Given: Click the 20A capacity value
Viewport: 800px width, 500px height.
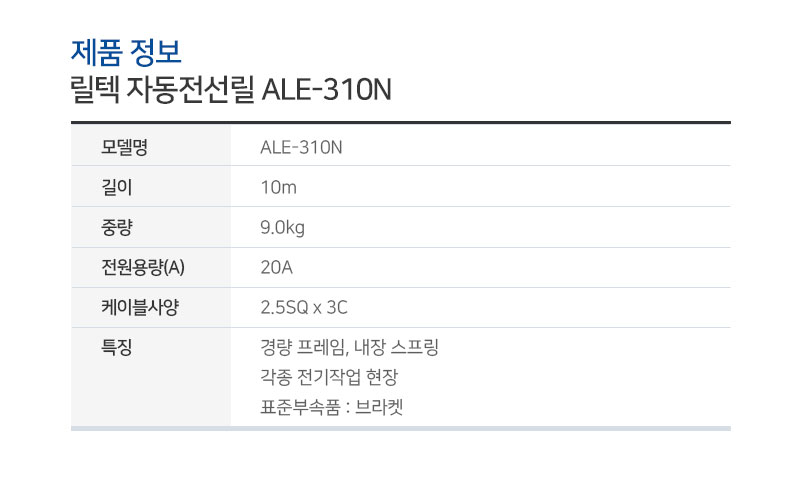Looking at the screenshot, I should tap(277, 267).
